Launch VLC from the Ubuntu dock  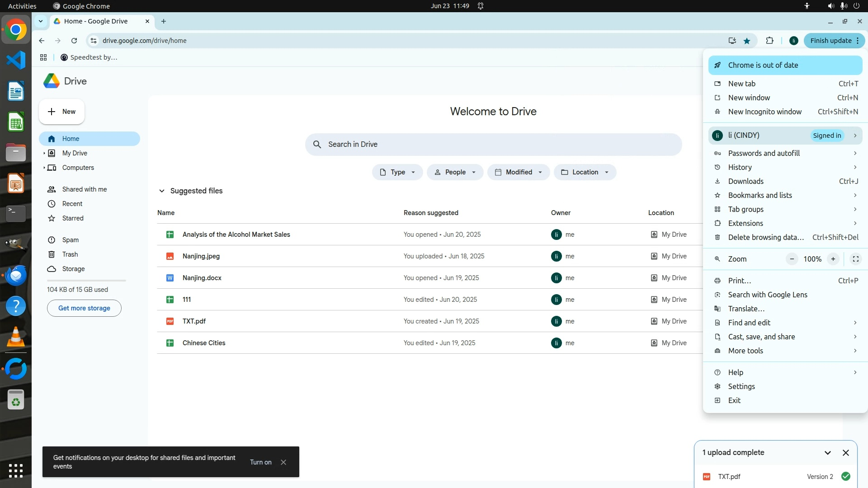[16, 337]
